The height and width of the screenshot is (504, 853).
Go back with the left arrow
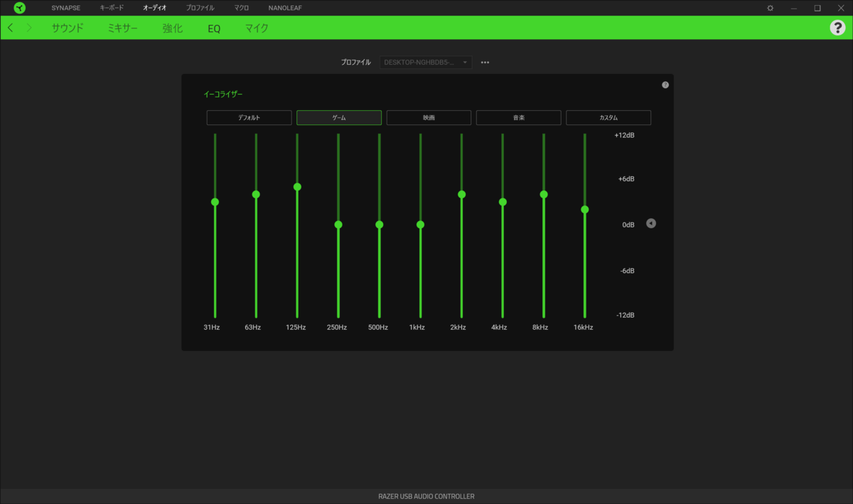click(10, 28)
